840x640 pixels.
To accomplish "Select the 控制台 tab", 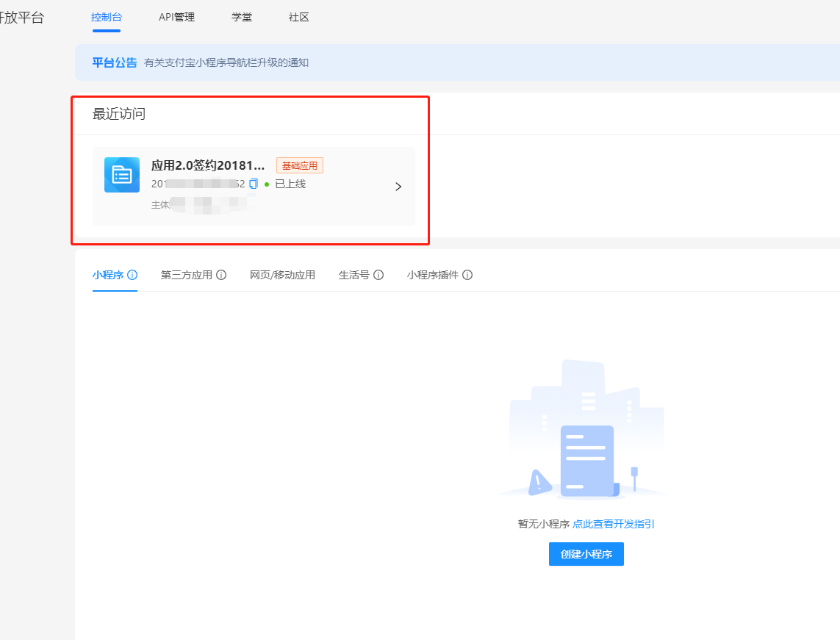I will click(x=106, y=17).
